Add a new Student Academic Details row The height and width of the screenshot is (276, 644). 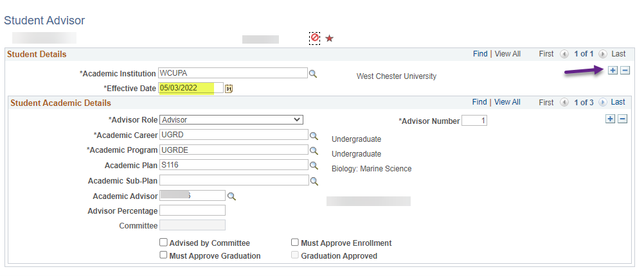pos(611,119)
